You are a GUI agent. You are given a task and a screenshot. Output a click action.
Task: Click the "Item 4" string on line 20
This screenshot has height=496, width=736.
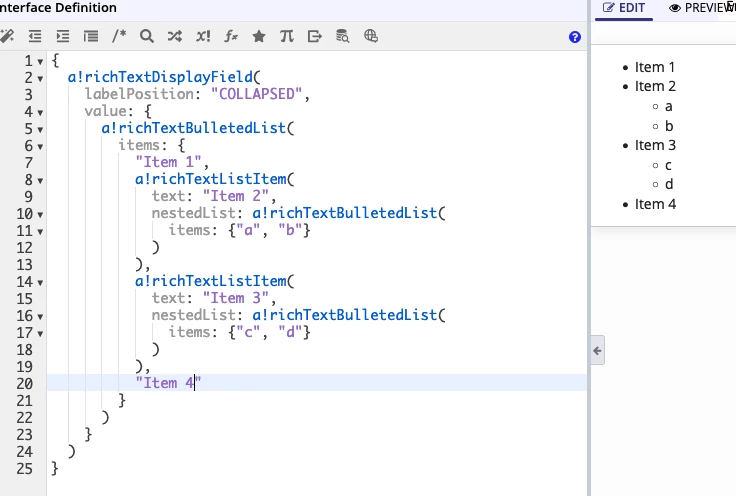tap(169, 383)
